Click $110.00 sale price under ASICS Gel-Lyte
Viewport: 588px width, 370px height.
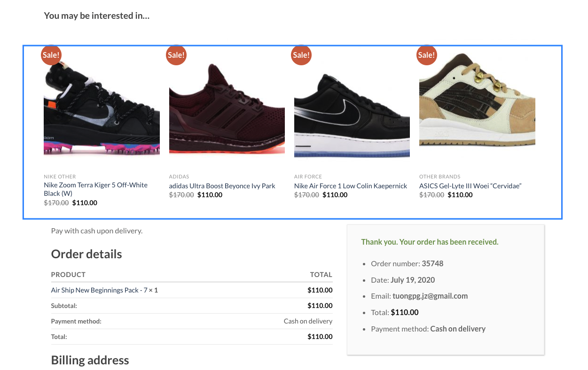460,195
